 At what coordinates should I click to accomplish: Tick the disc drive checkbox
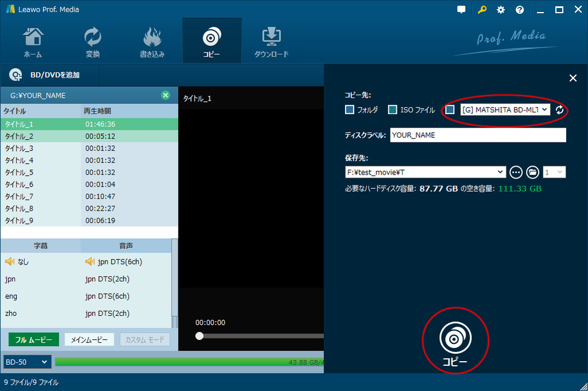click(450, 110)
